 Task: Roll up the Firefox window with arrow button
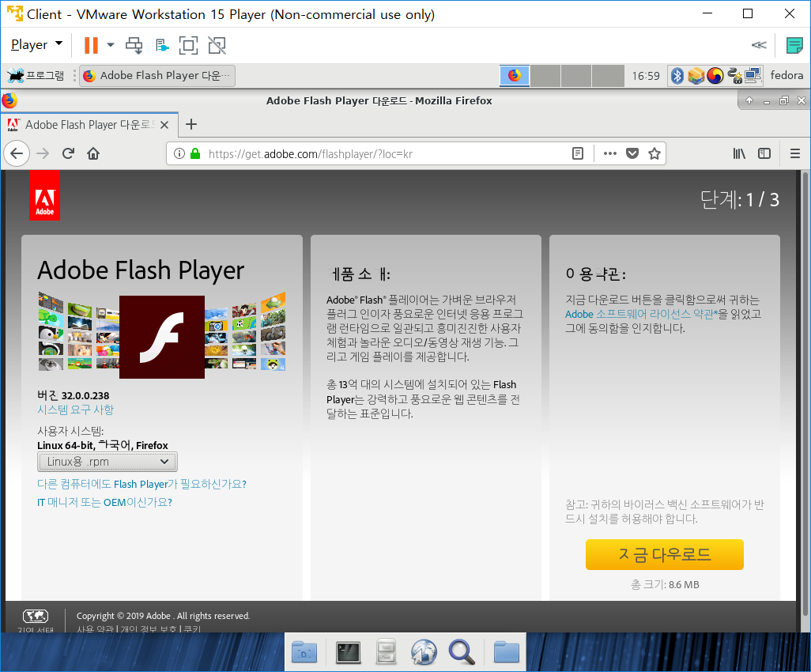(749, 100)
